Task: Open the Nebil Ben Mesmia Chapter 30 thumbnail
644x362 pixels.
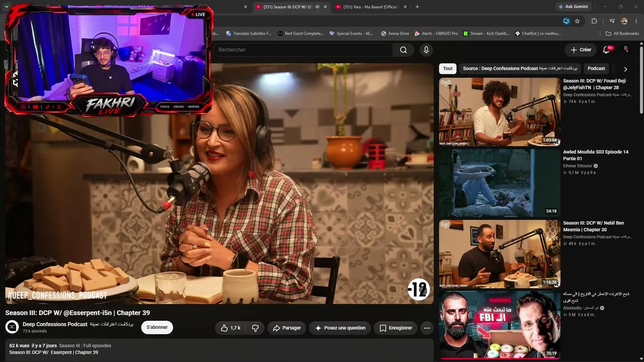Action: coord(500,254)
